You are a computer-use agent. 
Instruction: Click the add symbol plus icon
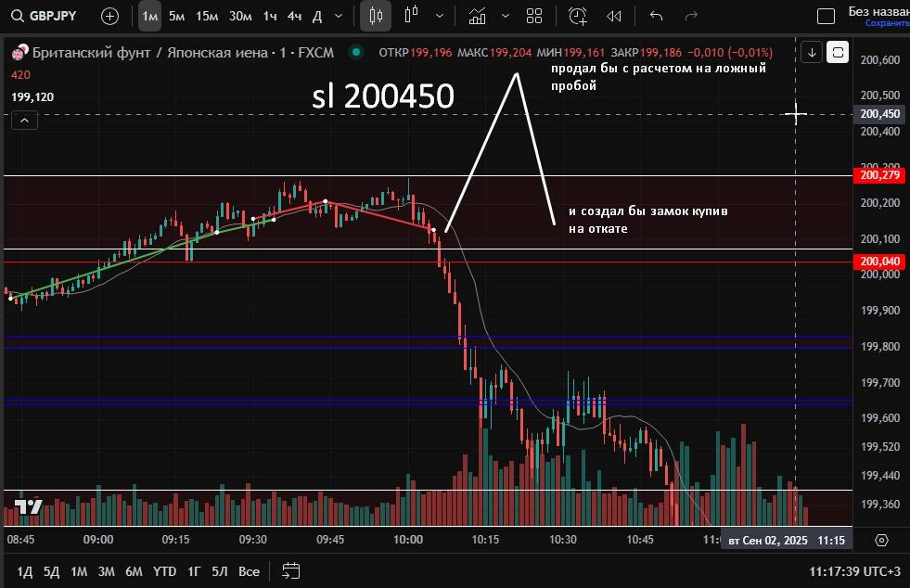(x=109, y=16)
